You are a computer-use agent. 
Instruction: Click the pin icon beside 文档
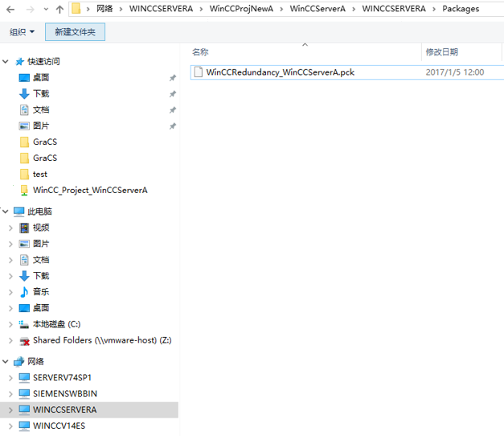(173, 109)
